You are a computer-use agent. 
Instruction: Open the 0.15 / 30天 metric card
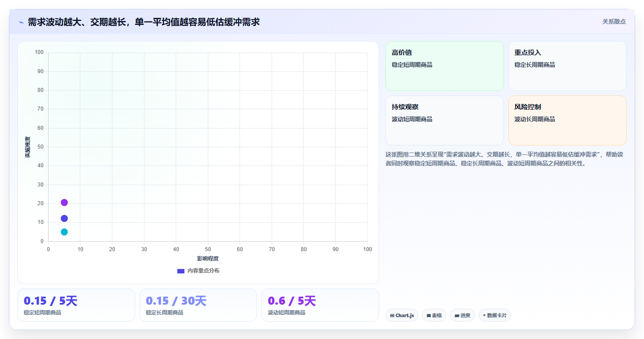[x=198, y=305]
